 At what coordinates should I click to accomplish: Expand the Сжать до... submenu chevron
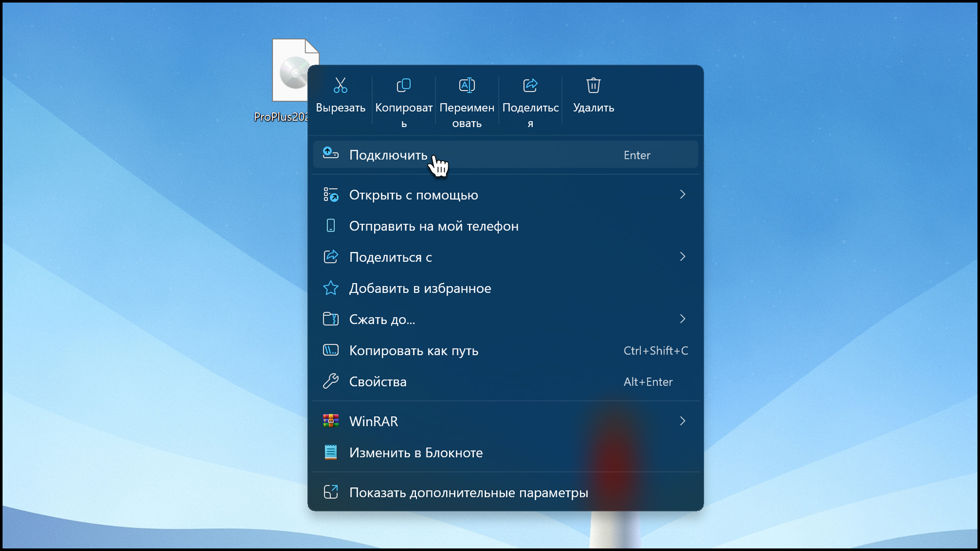click(682, 319)
